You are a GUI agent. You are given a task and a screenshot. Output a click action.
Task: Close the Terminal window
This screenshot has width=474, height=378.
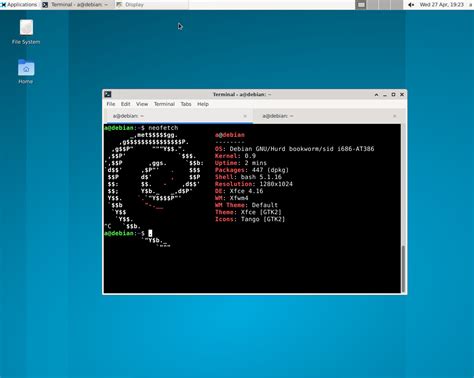tap(402, 95)
